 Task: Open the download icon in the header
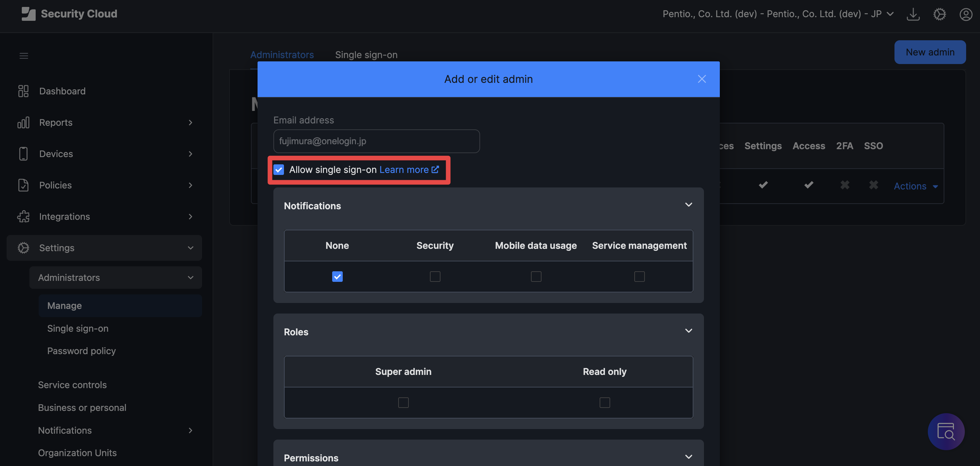pyautogui.click(x=913, y=14)
